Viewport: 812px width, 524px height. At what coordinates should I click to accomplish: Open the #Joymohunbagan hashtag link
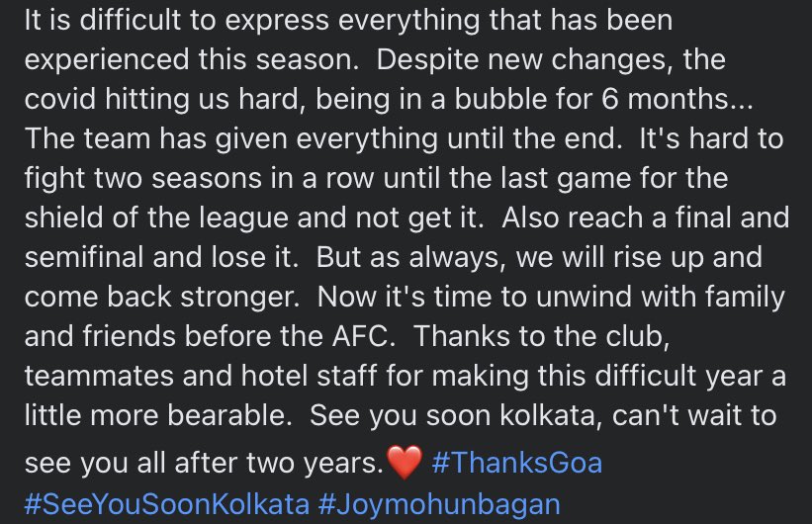click(x=439, y=504)
